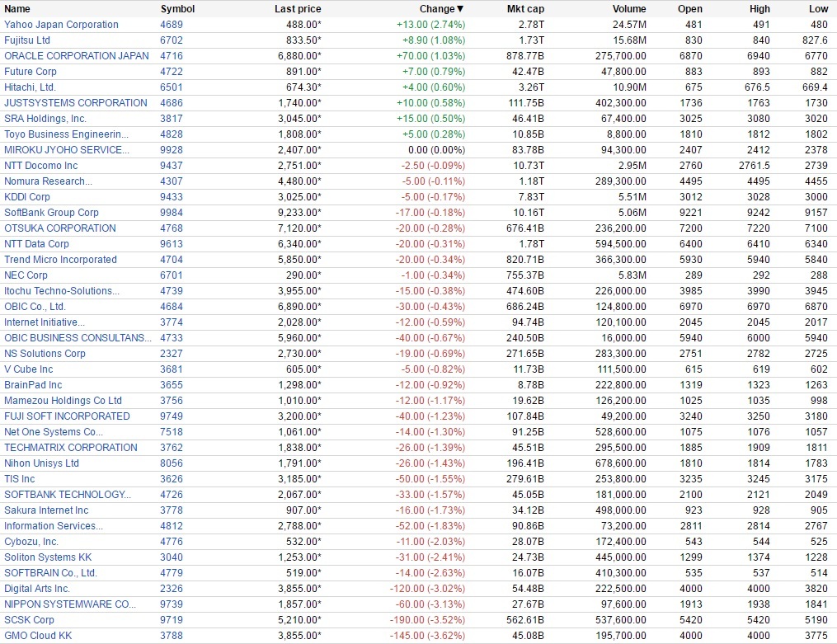This screenshot has width=837, height=644.
Task: Open Digital Arts Inc. link
Action: pyautogui.click(x=37, y=589)
